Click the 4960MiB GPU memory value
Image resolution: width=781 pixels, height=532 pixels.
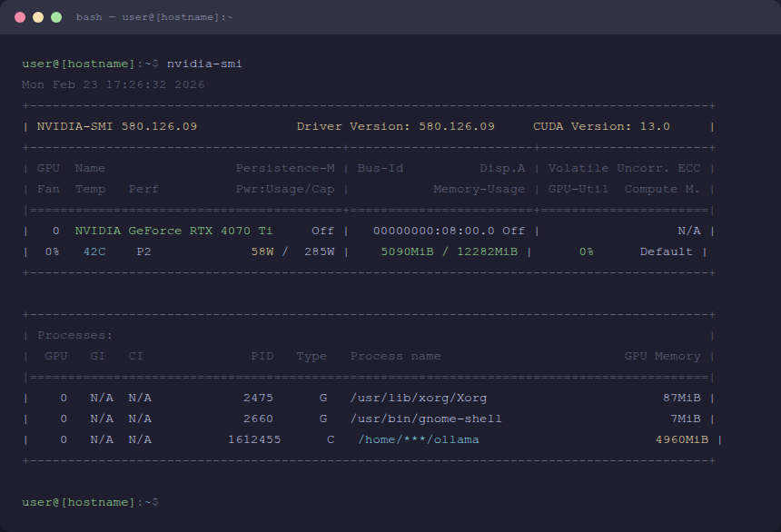[682, 439]
